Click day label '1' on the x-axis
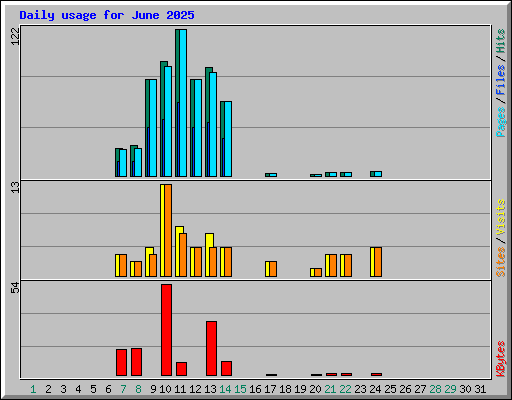 coord(33,389)
